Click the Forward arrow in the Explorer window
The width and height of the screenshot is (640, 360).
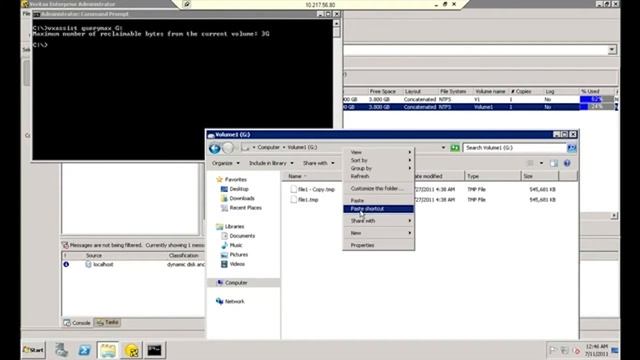pyautogui.click(x=228, y=148)
